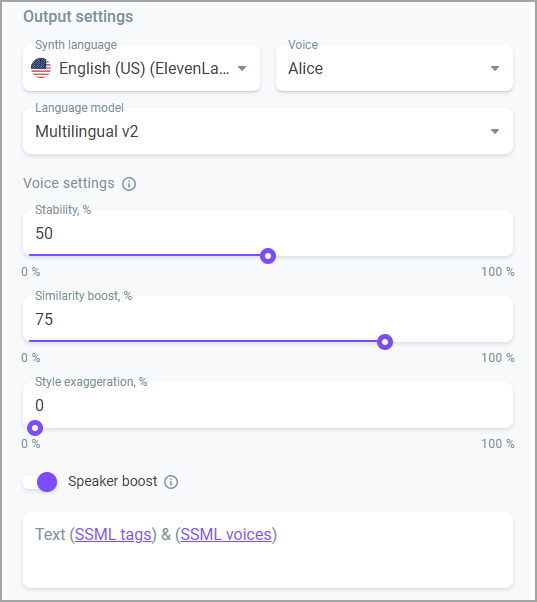Expand the Voice dropdown arrow

495,68
